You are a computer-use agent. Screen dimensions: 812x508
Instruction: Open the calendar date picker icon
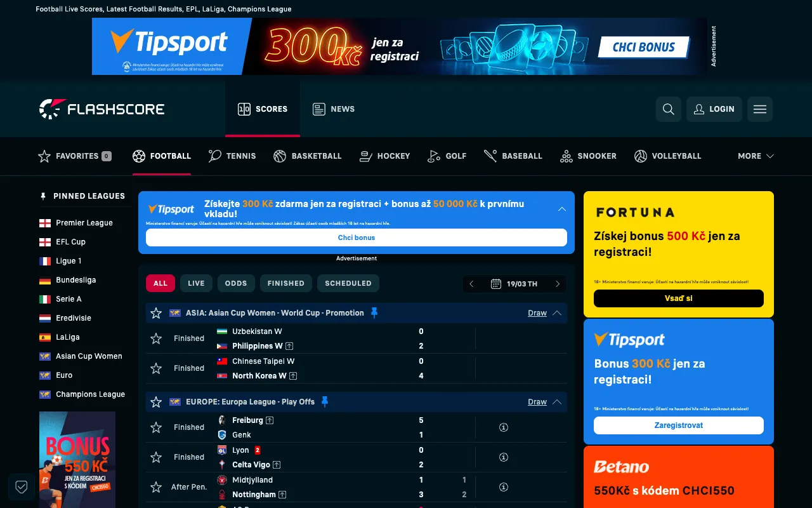click(x=496, y=284)
